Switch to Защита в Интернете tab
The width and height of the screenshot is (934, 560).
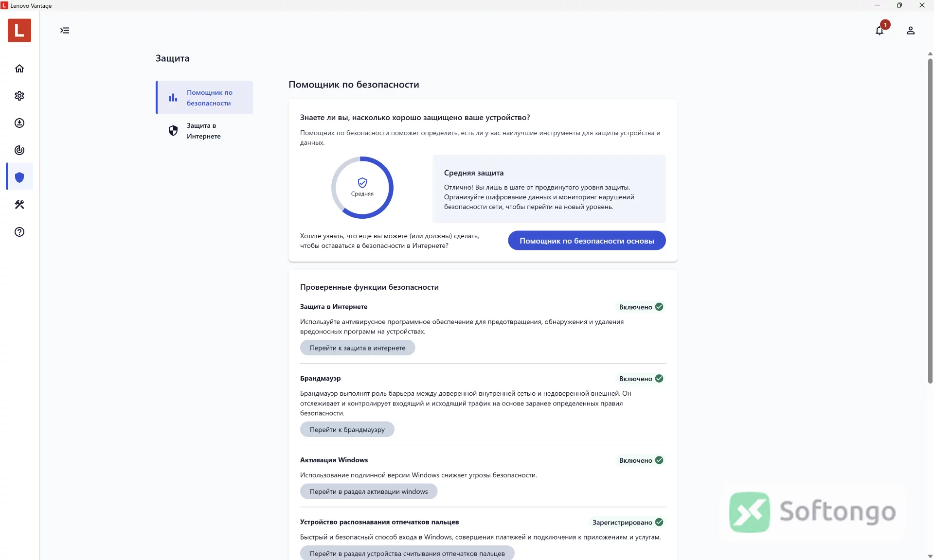pos(204,131)
